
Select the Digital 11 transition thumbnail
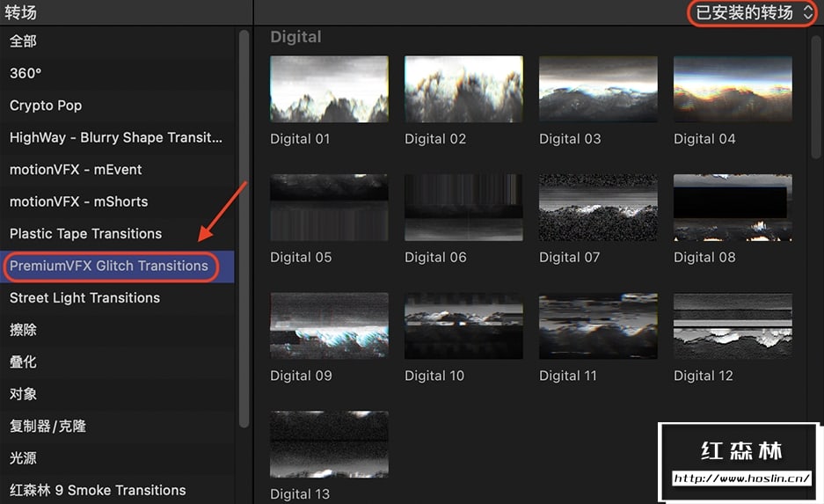(598, 325)
